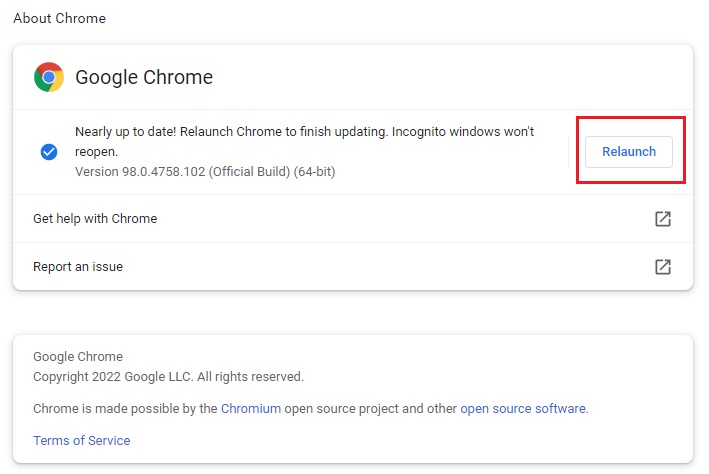
Task: Click the (Official Build) label
Action: [248, 172]
